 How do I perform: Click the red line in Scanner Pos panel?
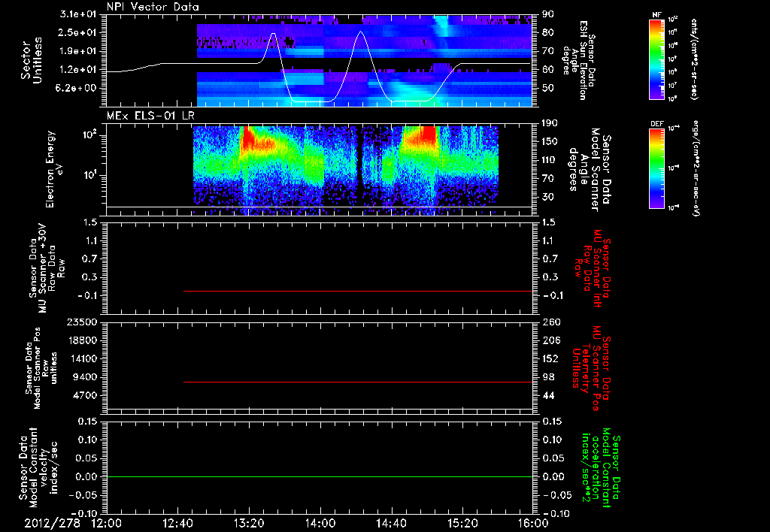[358, 382]
